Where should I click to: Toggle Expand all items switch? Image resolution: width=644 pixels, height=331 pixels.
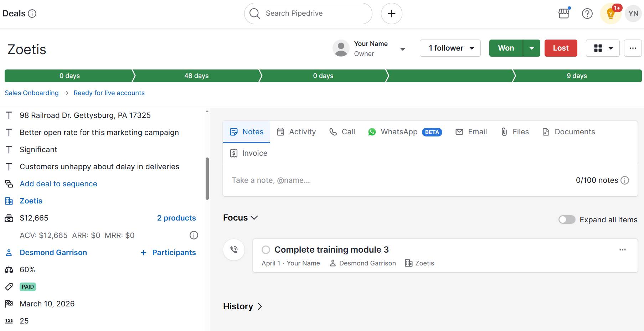567,219
